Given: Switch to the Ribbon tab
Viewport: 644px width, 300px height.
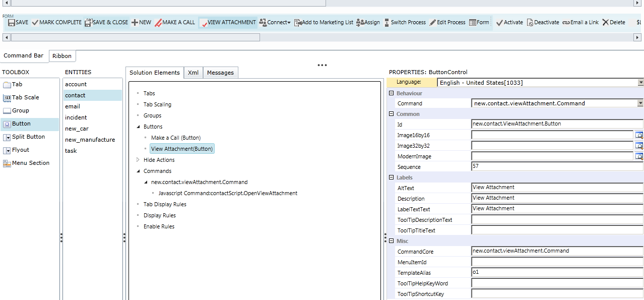Looking at the screenshot, I should tap(61, 55).
